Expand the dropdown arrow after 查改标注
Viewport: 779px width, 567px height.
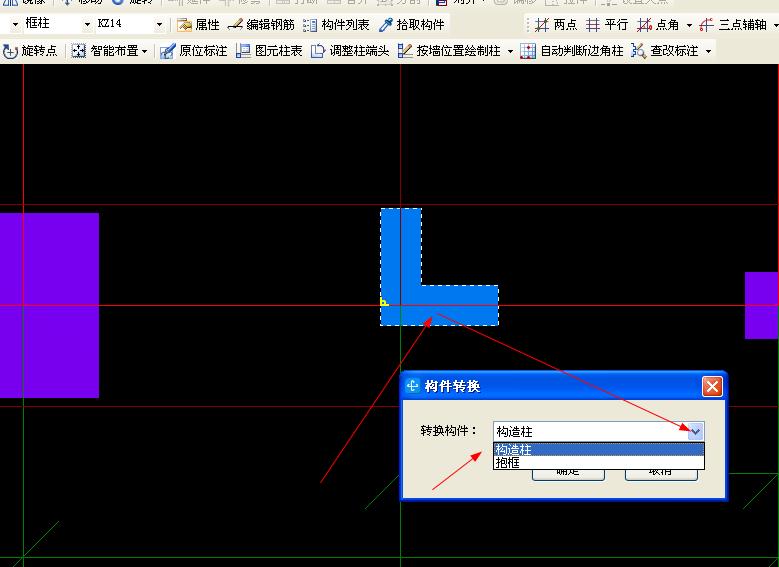point(708,51)
